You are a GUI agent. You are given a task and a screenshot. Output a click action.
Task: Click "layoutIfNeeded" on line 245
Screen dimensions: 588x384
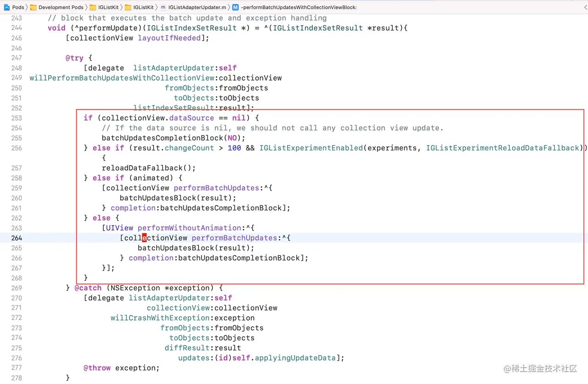tap(170, 38)
